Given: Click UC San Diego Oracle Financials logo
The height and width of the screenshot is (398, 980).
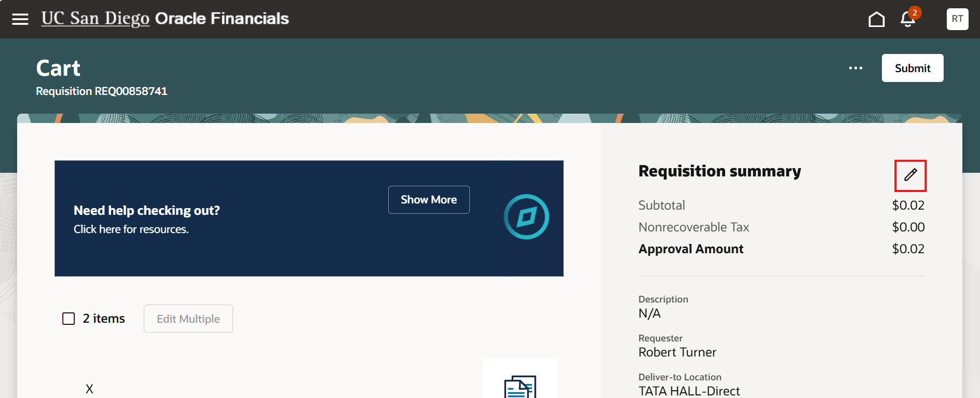Looking at the screenshot, I should point(165,19).
